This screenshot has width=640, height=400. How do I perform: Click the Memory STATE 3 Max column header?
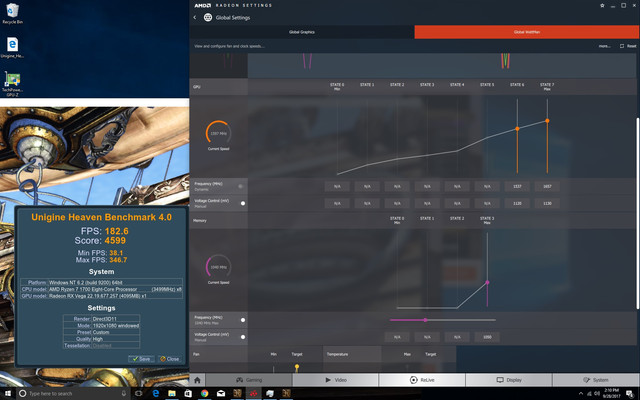487,220
